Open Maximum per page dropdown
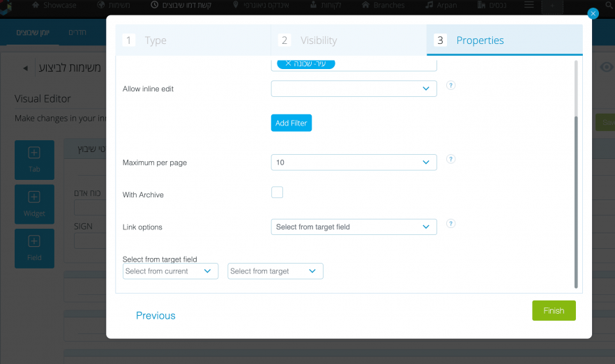615x364 pixels. pyautogui.click(x=354, y=162)
